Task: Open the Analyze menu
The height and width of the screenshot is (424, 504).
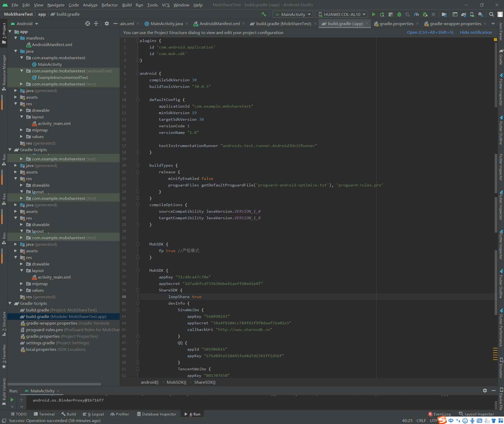Action: (90, 5)
